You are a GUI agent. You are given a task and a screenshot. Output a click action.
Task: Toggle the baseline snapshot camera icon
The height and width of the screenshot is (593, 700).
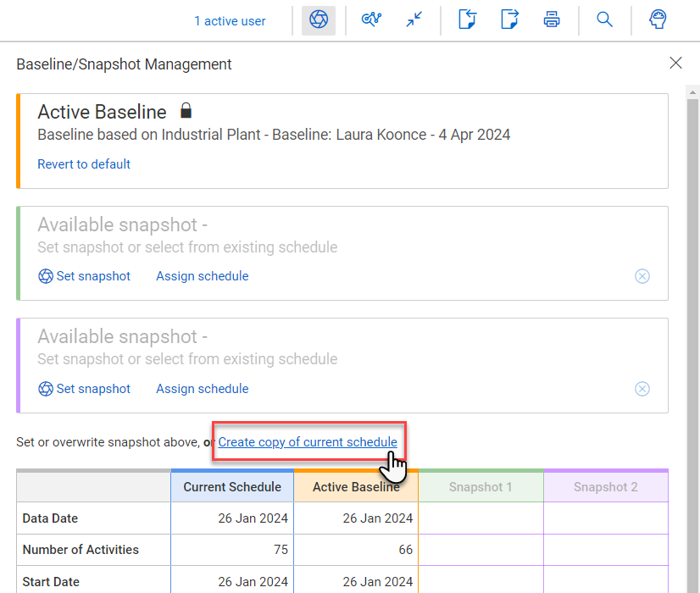click(x=319, y=20)
